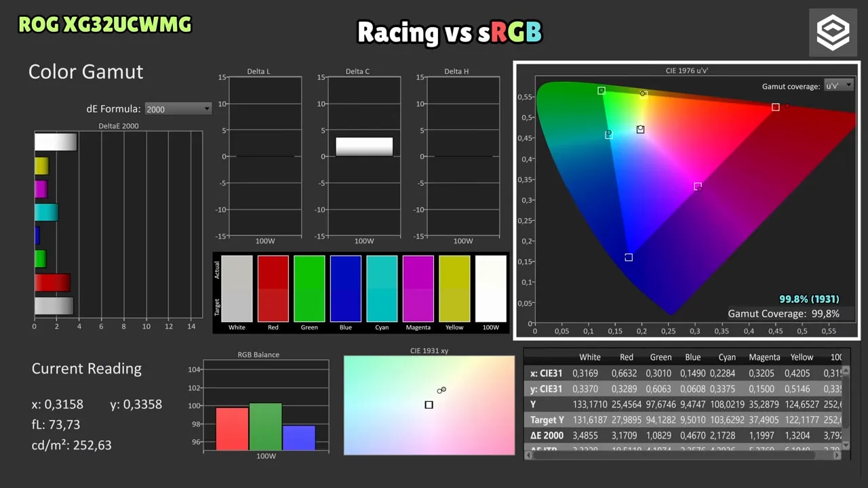Click the Cyan column header in the table
Image resolution: width=868 pixels, height=488 pixels.
(727, 357)
